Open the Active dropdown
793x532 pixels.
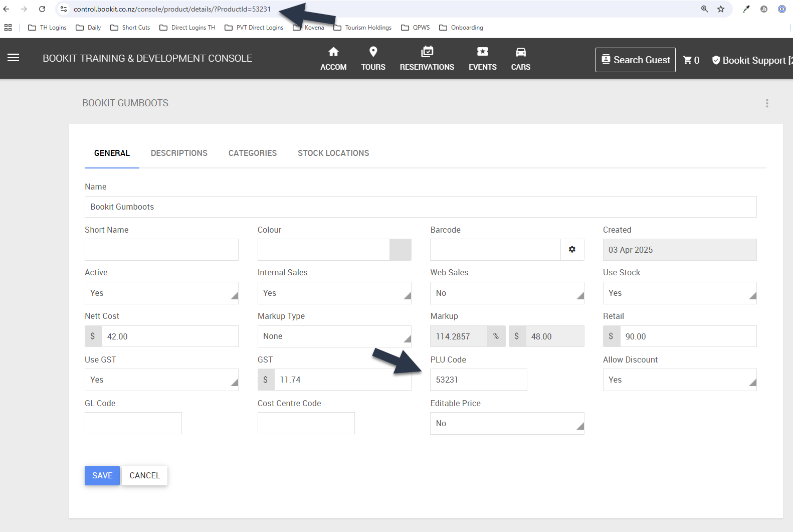tap(161, 293)
